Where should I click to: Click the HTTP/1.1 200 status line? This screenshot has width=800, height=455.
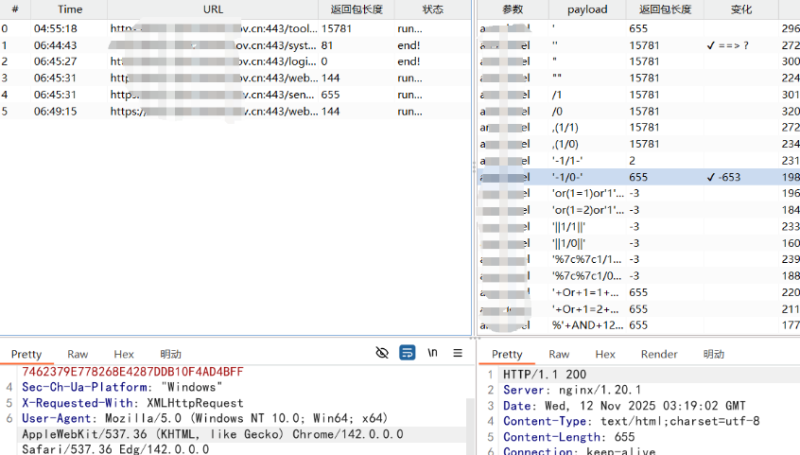544,374
